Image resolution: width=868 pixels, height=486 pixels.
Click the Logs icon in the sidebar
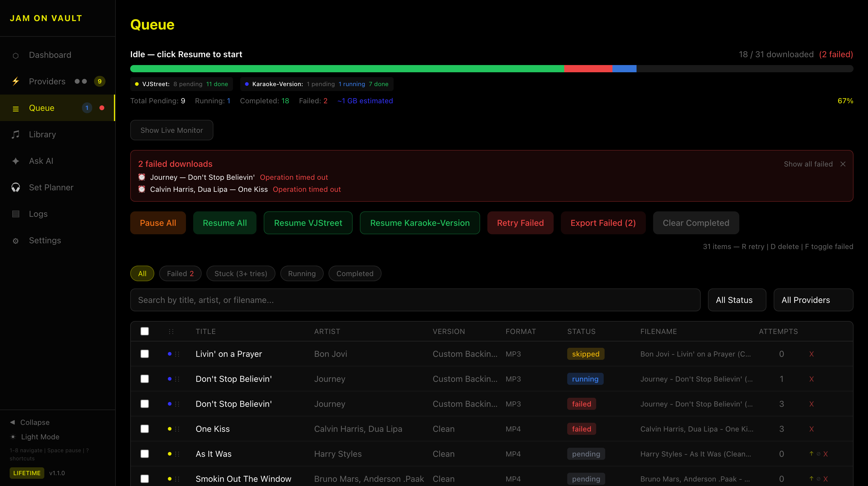pos(15,214)
